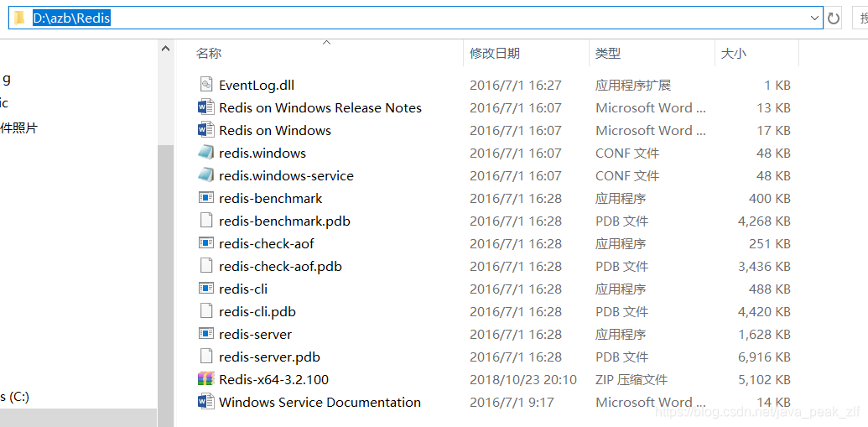The width and height of the screenshot is (868, 427).
Task: Click the 13 KB size value
Action: point(774,107)
